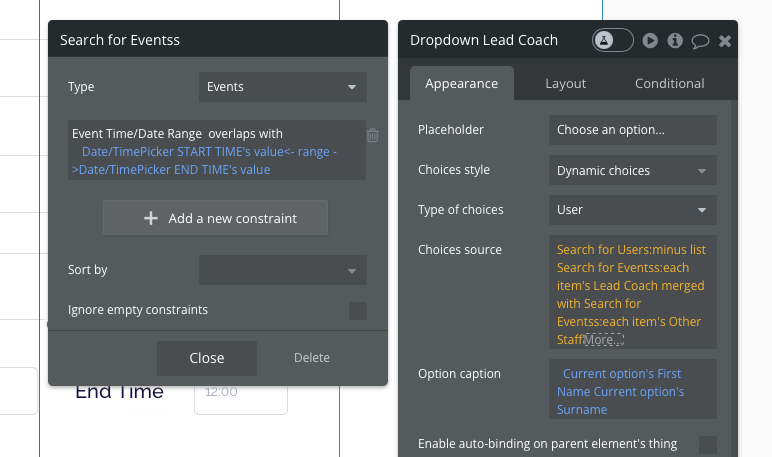Delete the Event Time/Date Range constraint with trash icon
The image size is (772, 457).
(373, 135)
